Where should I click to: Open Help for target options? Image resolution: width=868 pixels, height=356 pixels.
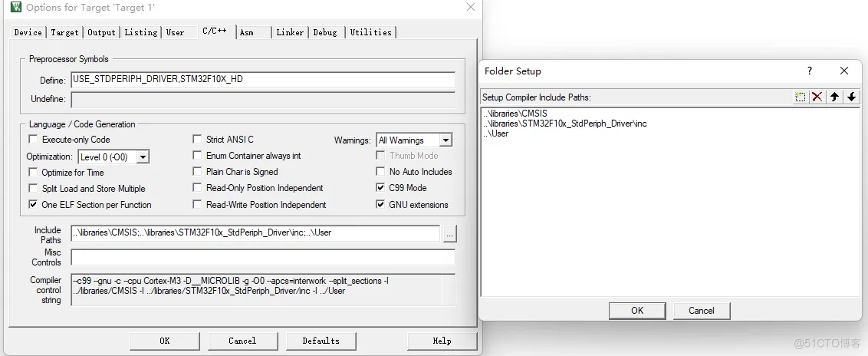442,341
